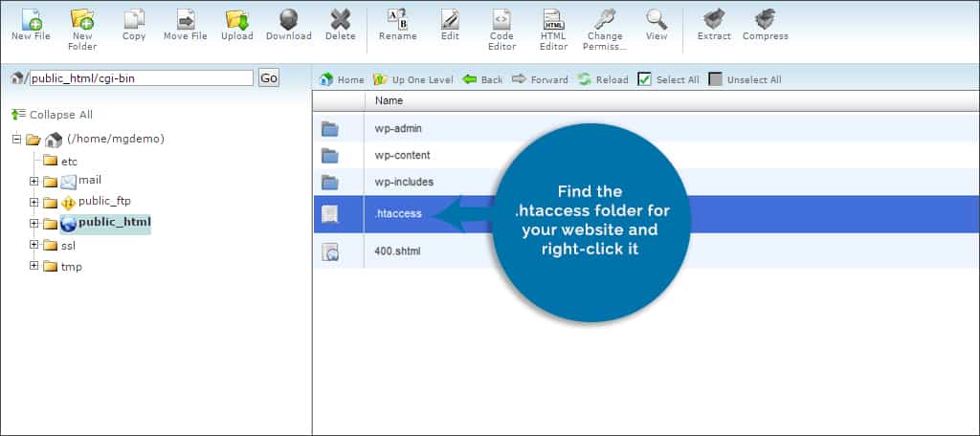This screenshot has width=980, height=436.
Task: Focus the directory path input field
Action: tap(142, 78)
